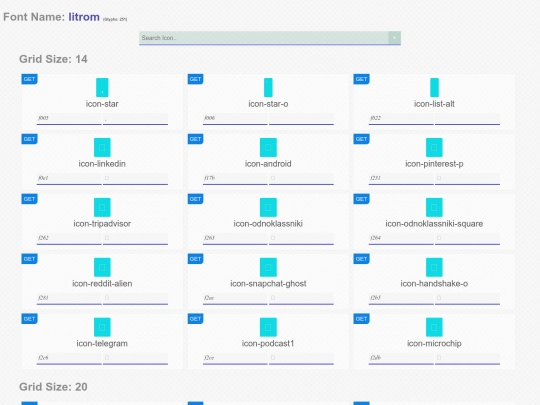Select icon-odnoklassniki-square code input
Image resolution: width=540 pixels, height=405 pixels.
click(x=401, y=238)
